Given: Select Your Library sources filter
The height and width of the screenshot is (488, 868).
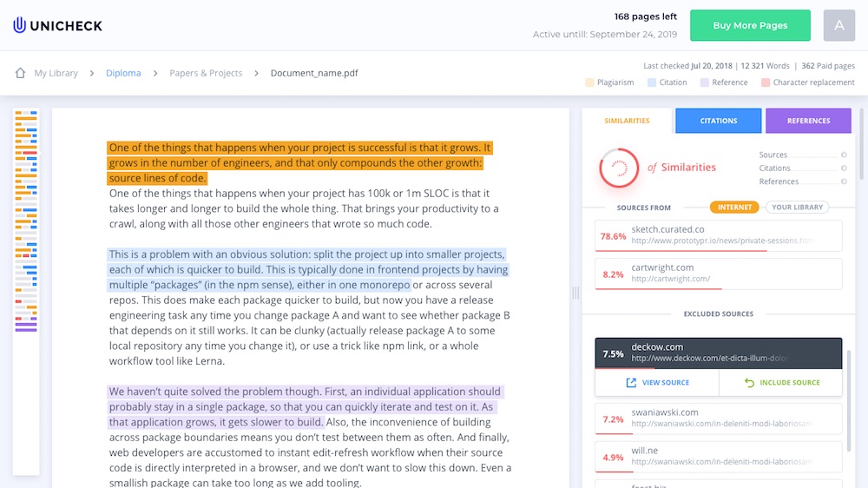Looking at the screenshot, I should 797,208.
